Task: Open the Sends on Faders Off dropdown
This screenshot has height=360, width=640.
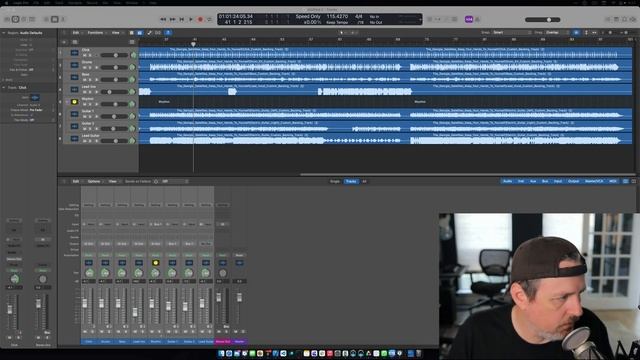Action: (176, 181)
